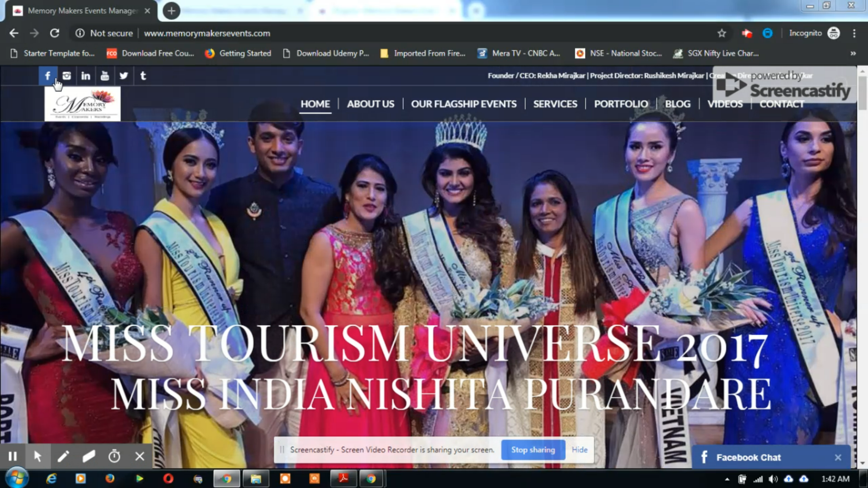Open the Instagram social icon
The width and height of the screenshot is (868, 488).
click(66, 76)
